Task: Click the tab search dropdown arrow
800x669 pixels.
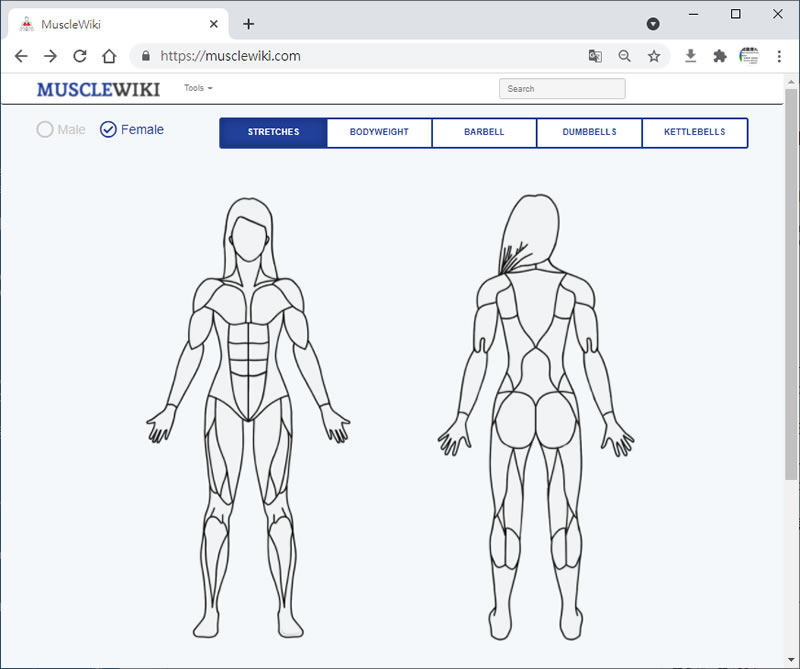Action: point(653,24)
